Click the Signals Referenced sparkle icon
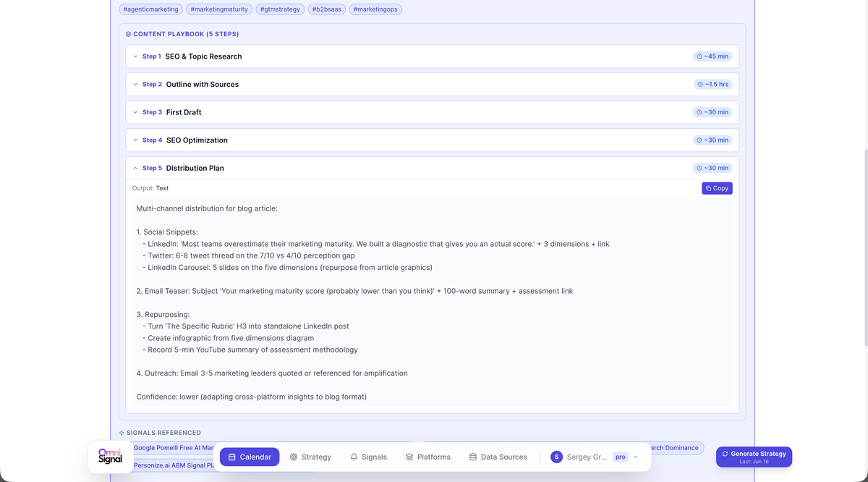The height and width of the screenshot is (482, 868). coord(122,433)
